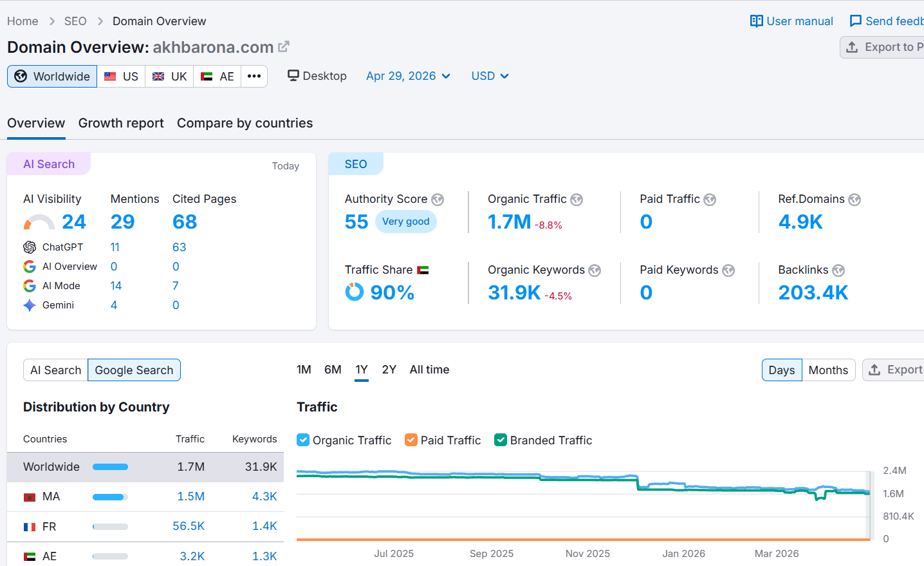Click the globe icon next to Backlinks
The width and height of the screenshot is (924, 566).
[838, 270]
